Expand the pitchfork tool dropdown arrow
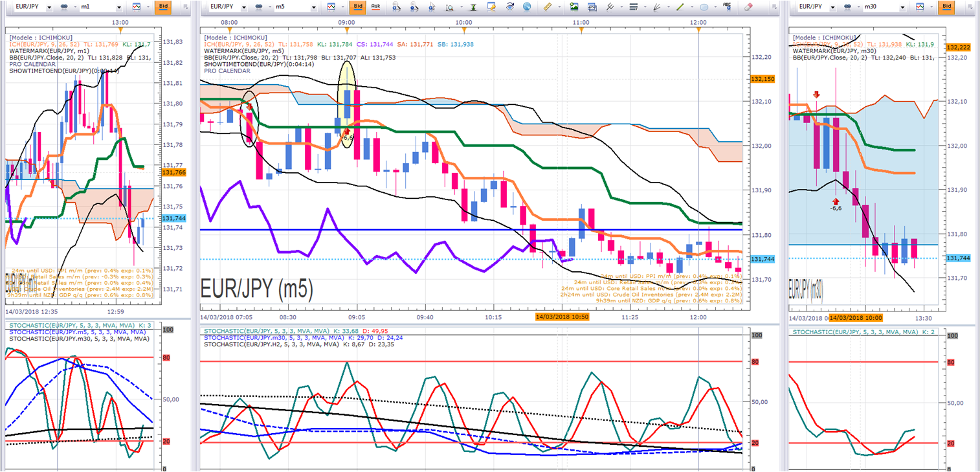Image resolution: width=980 pixels, height=472 pixels. [620, 7]
